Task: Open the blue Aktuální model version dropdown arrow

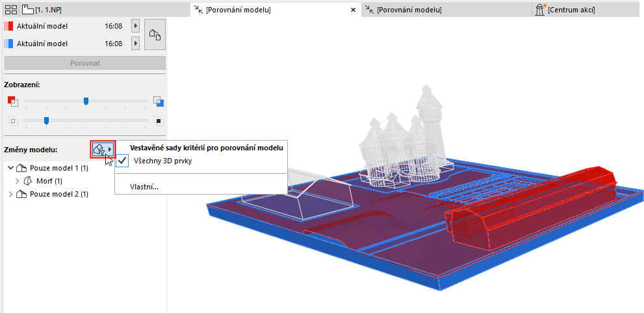Action: click(x=136, y=43)
